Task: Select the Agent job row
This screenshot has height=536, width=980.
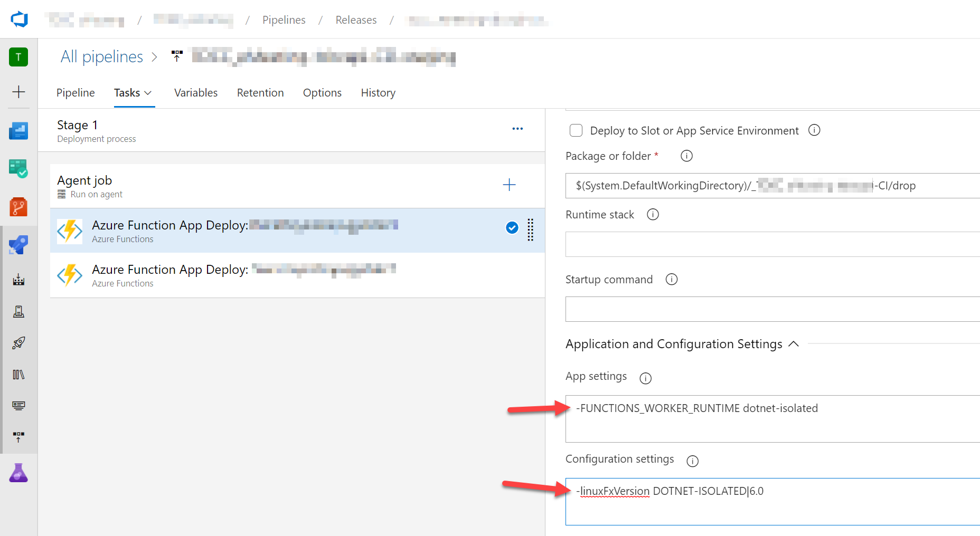Action: (x=297, y=186)
